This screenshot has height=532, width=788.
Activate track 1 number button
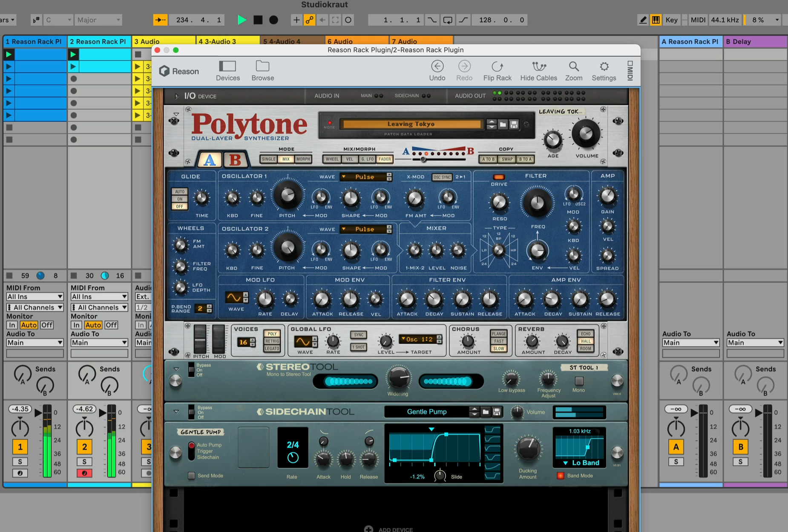point(20,447)
